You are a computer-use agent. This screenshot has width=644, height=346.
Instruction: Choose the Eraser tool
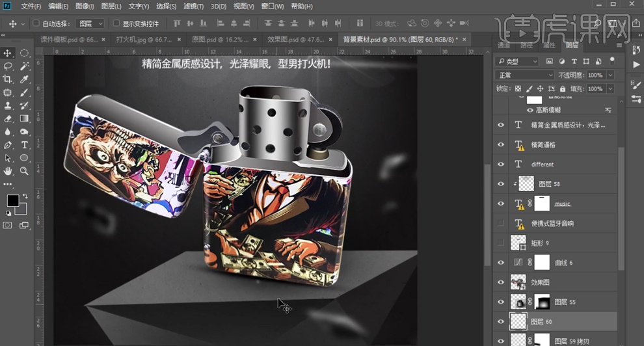(8, 118)
